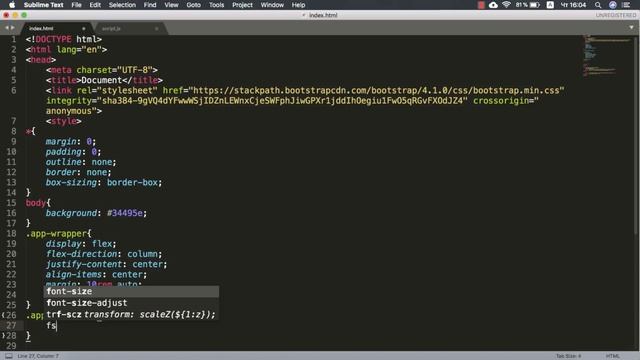Place cursor on the DOCTYPE html line

(x=64, y=39)
